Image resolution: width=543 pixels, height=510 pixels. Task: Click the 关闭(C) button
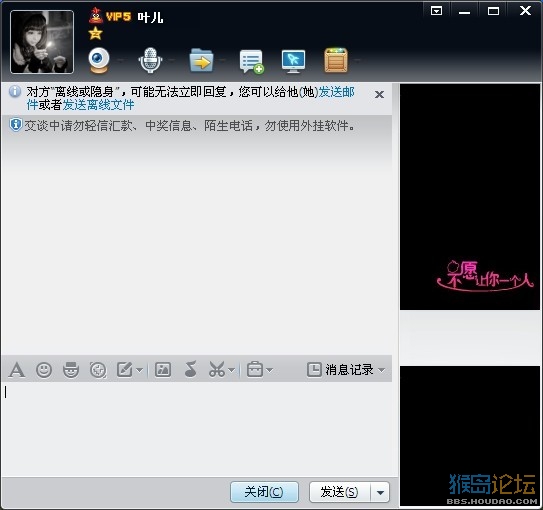tap(264, 492)
